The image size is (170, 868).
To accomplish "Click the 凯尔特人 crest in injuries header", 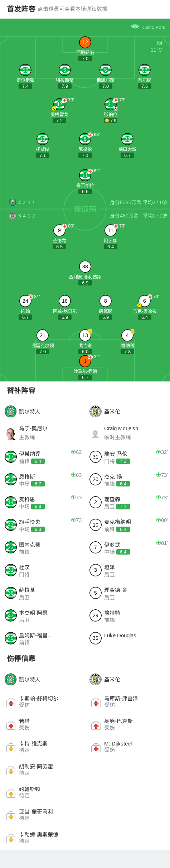I will (x=11, y=680).
